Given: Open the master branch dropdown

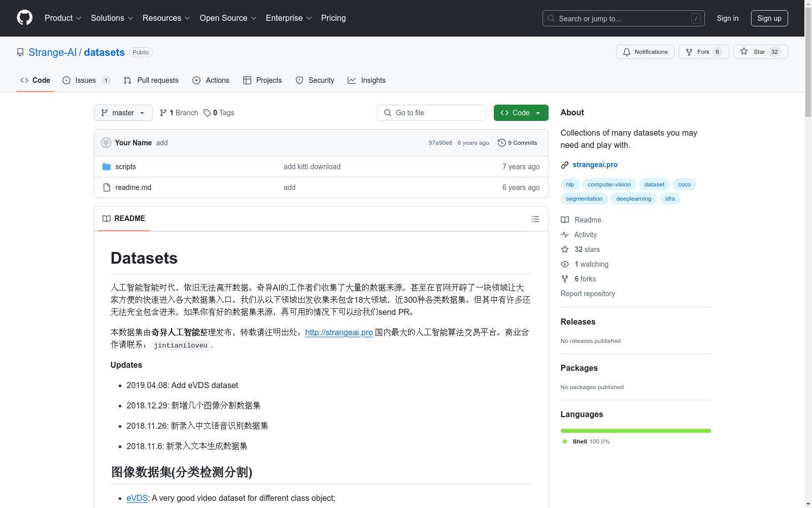Looking at the screenshot, I should [123, 113].
